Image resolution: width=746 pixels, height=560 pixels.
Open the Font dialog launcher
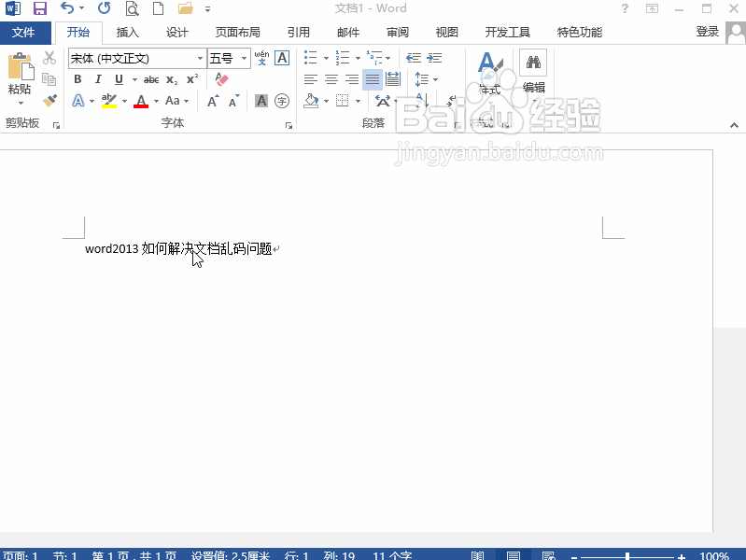pos(289,125)
